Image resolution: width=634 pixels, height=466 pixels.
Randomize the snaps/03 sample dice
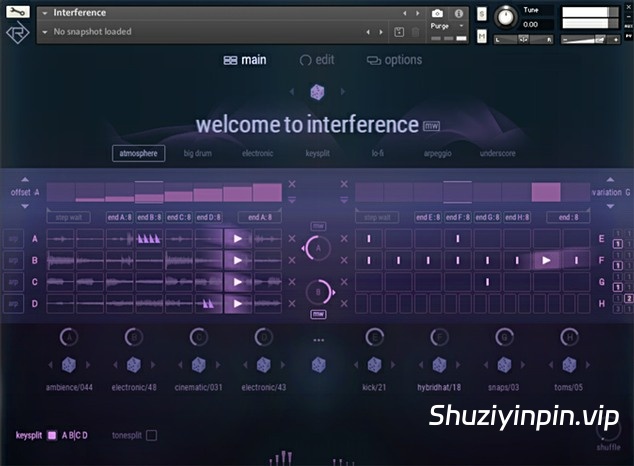pyautogui.click(x=504, y=365)
